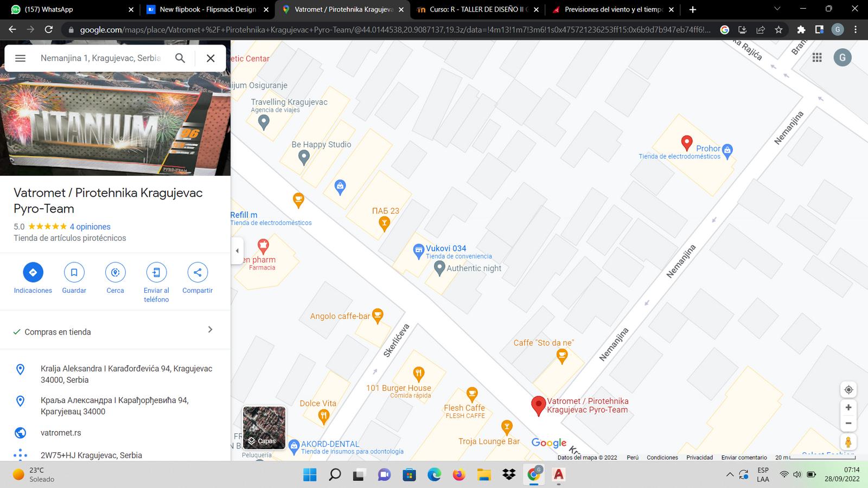This screenshot has height=488, width=868.
Task: Click Travelling Kragujevac map marker
Action: 264,123
